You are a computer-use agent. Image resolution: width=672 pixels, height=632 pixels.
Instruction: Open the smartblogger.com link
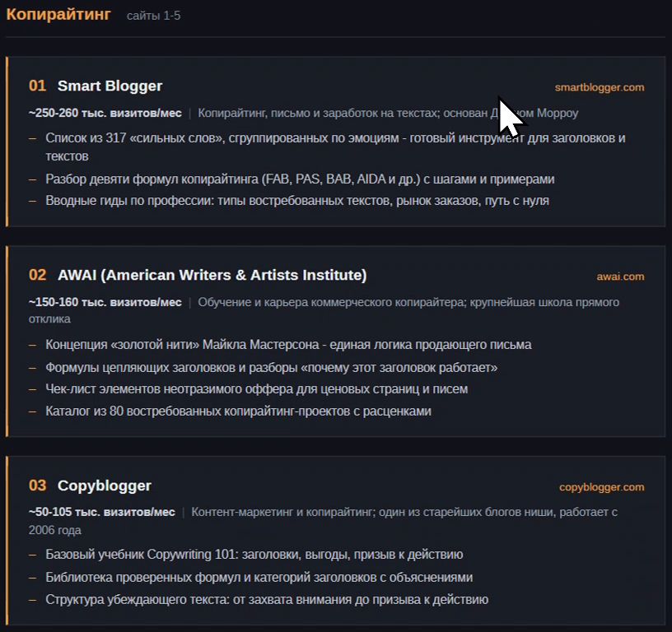600,87
